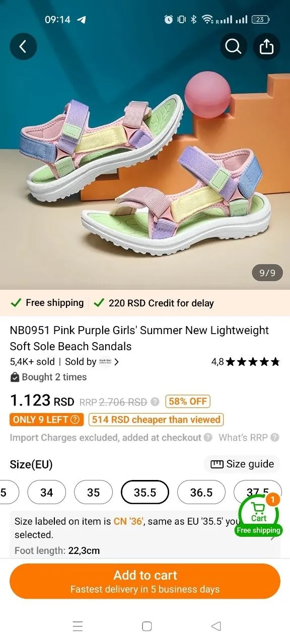290x644 pixels.
Task: Select size 34
Action: tap(47, 492)
